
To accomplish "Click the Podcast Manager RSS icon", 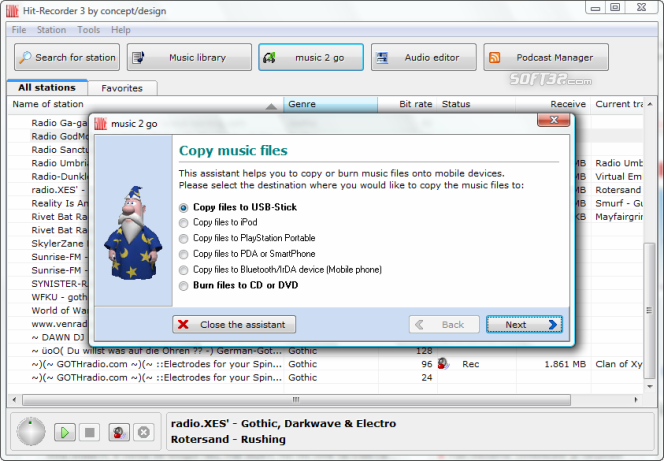I will pos(495,57).
